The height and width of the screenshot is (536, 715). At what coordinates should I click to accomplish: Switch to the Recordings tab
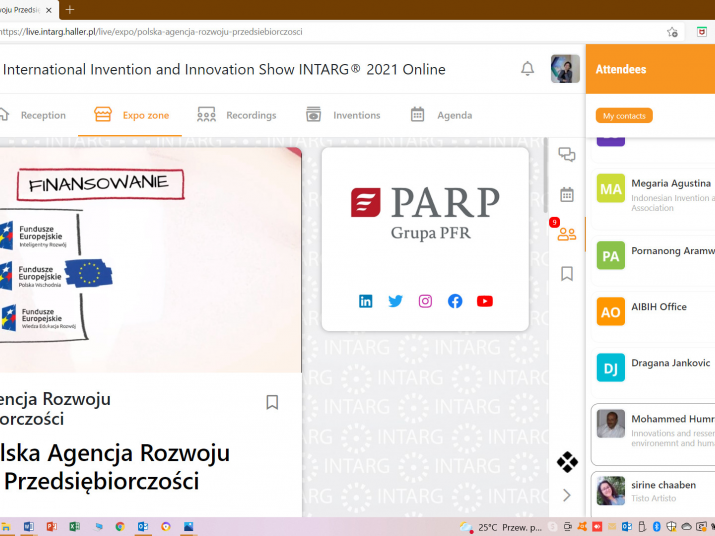pos(238,115)
